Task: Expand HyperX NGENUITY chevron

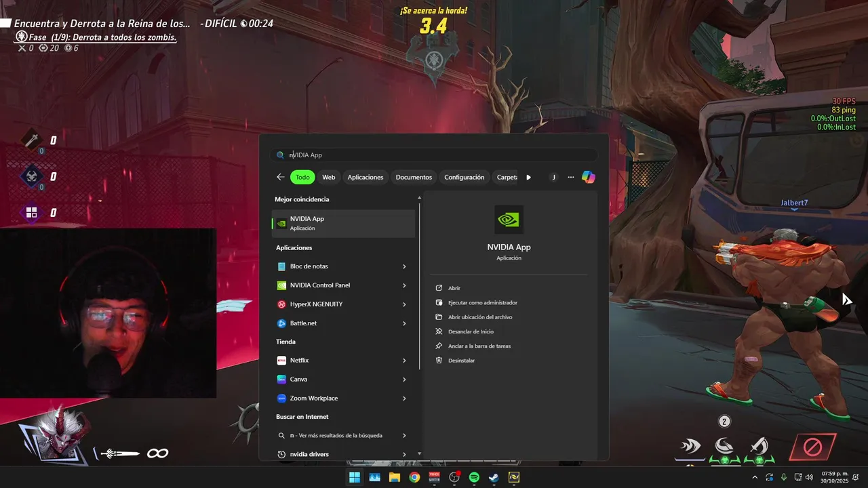Action: coord(404,304)
